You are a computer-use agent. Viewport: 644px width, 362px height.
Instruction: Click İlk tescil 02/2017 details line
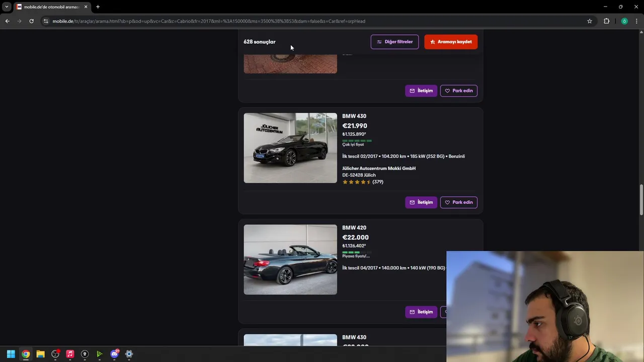pos(404,156)
